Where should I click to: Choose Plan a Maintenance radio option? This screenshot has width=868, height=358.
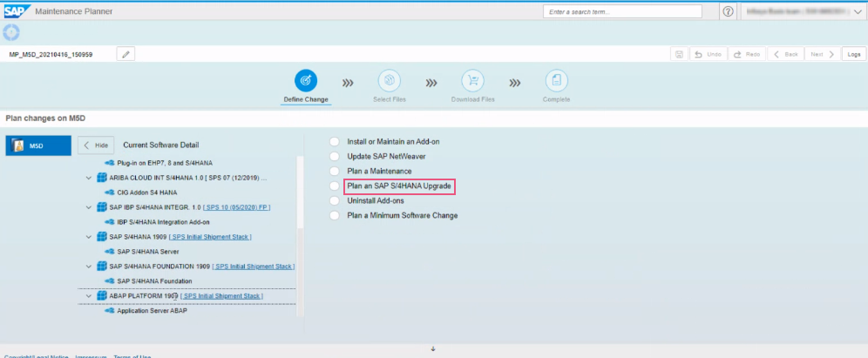click(x=335, y=172)
